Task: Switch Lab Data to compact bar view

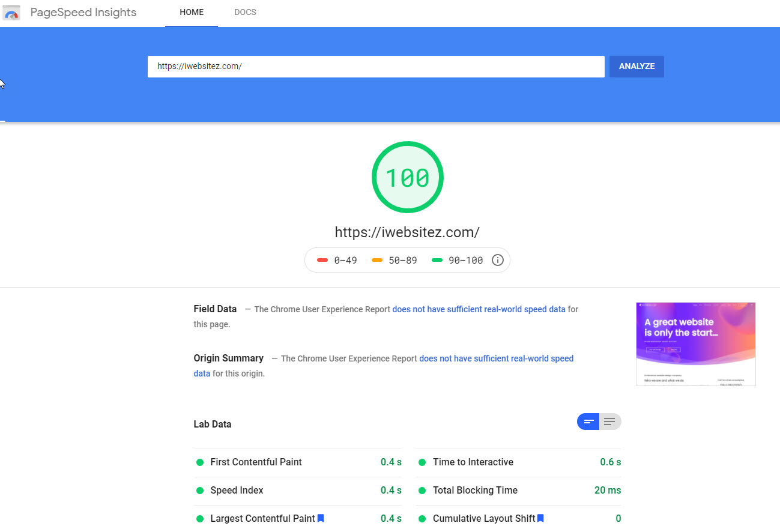Action: click(x=588, y=422)
